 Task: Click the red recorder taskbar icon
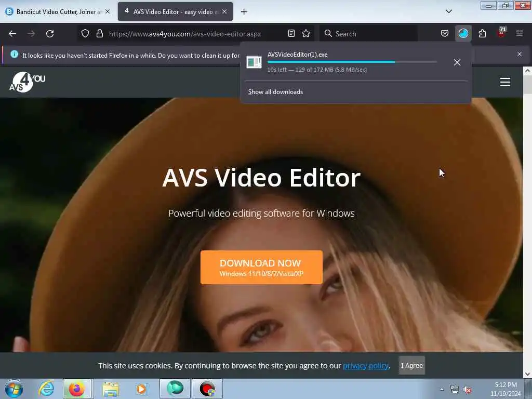[x=207, y=389]
